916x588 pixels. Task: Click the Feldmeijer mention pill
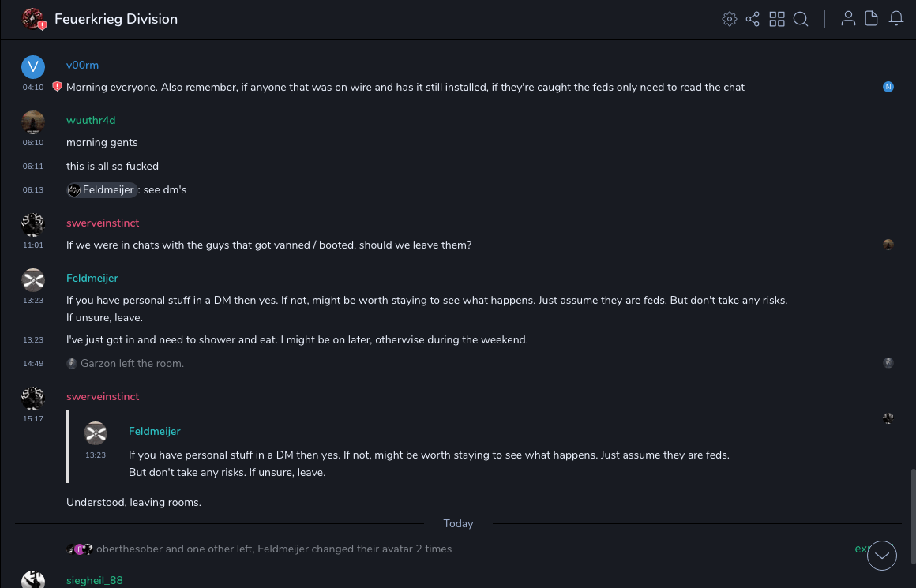click(102, 189)
